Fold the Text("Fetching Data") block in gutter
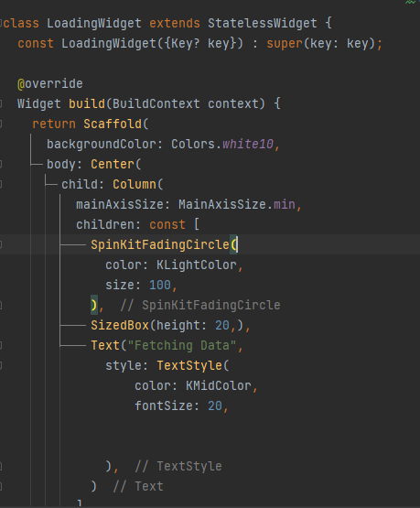The image size is (420, 508). (x=1, y=345)
